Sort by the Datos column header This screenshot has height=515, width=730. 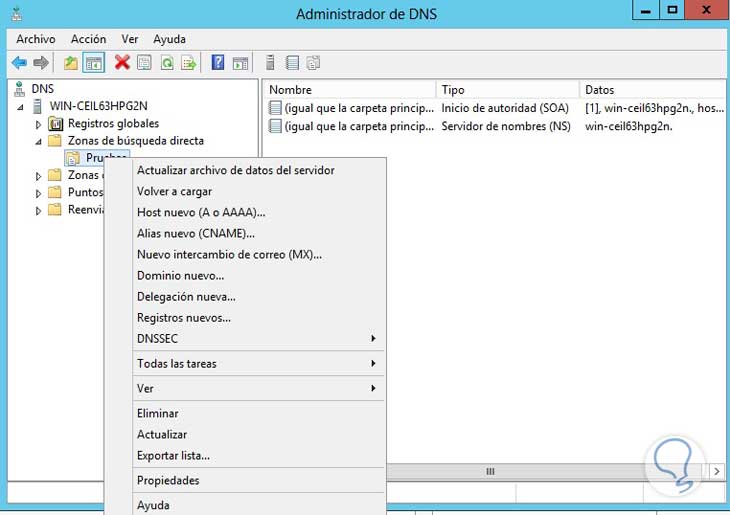(652, 89)
